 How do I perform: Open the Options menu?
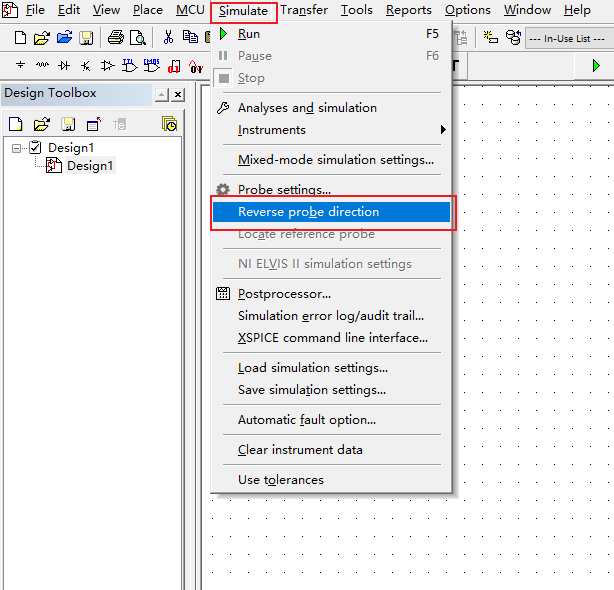pos(468,10)
